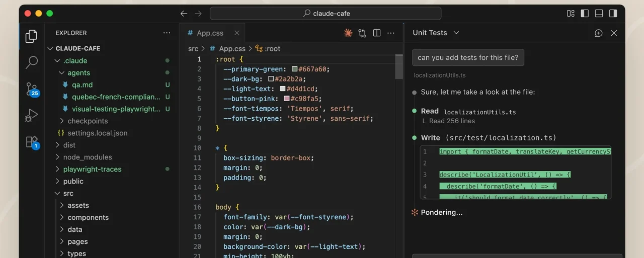
Task: Click the "Read 256 lines" result text
Action: tap(452, 121)
